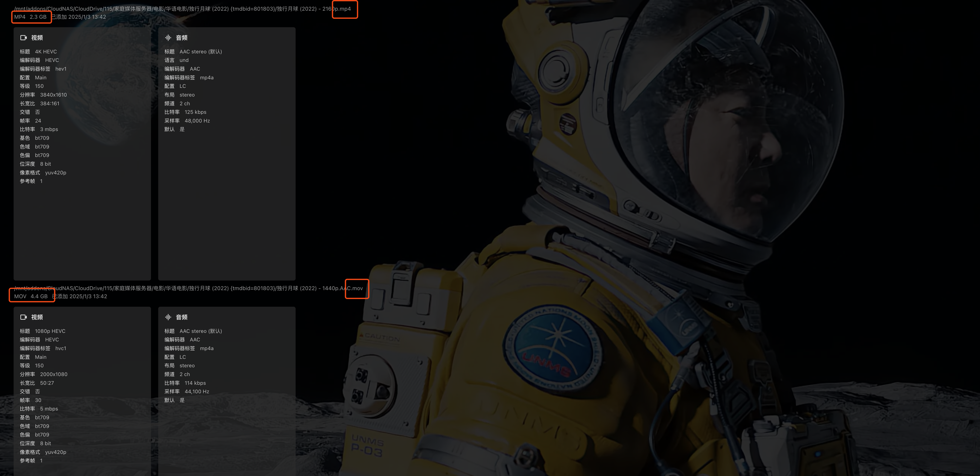
Task: Click the MOV container label
Action: [x=20, y=296]
